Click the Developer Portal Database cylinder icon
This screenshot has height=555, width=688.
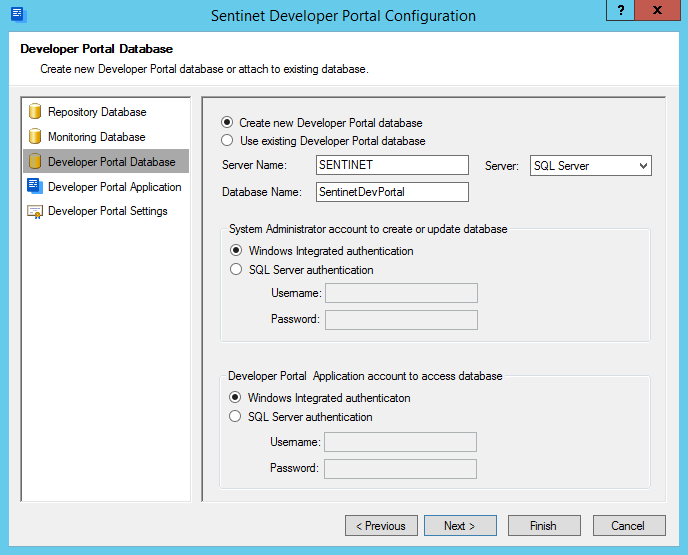35,161
